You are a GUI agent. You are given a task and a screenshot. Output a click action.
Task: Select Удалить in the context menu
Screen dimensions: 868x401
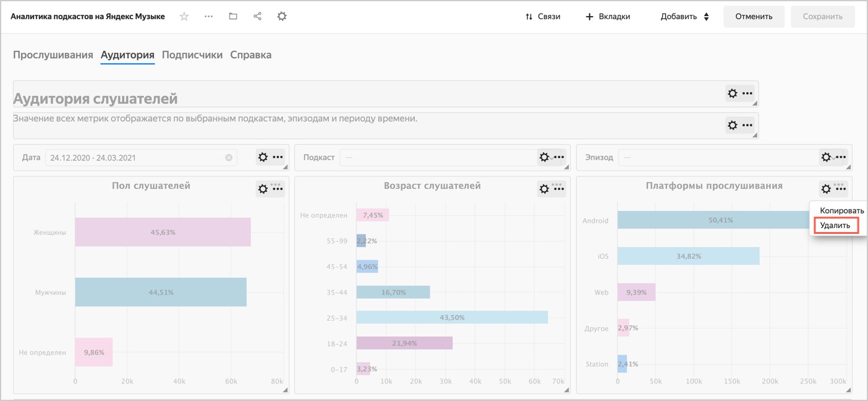coord(835,226)
